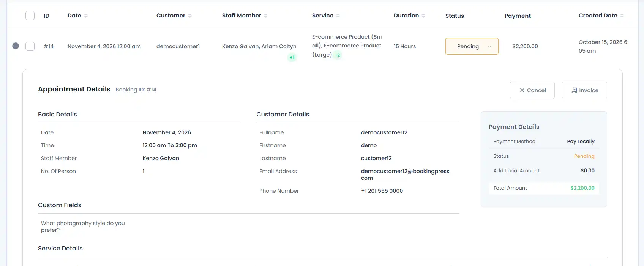The height and width of the screenshot is (266, 644).
Task: Show extra staff members via +1 badge
Action: pyautogui.click(x=292, y=58)
